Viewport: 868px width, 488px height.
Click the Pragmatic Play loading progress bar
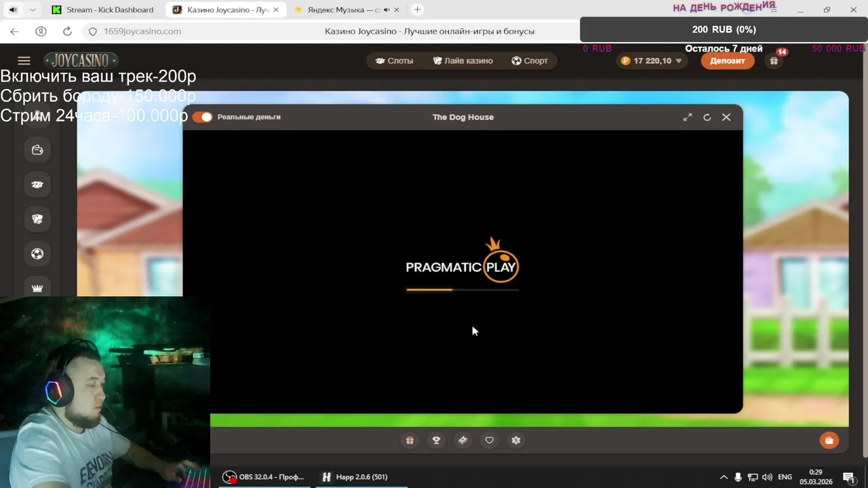pyautogui.click(x=462, y=289)
